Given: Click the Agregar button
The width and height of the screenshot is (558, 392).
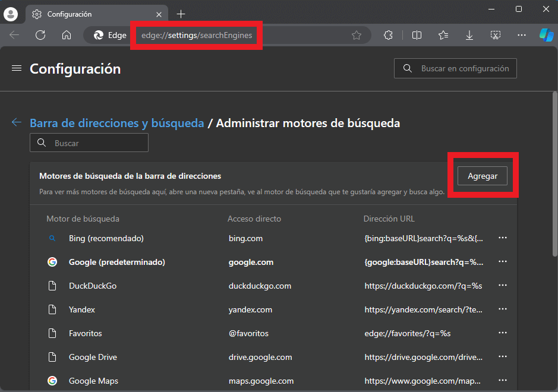Looking at the screenshot, I should click(482, 176).
